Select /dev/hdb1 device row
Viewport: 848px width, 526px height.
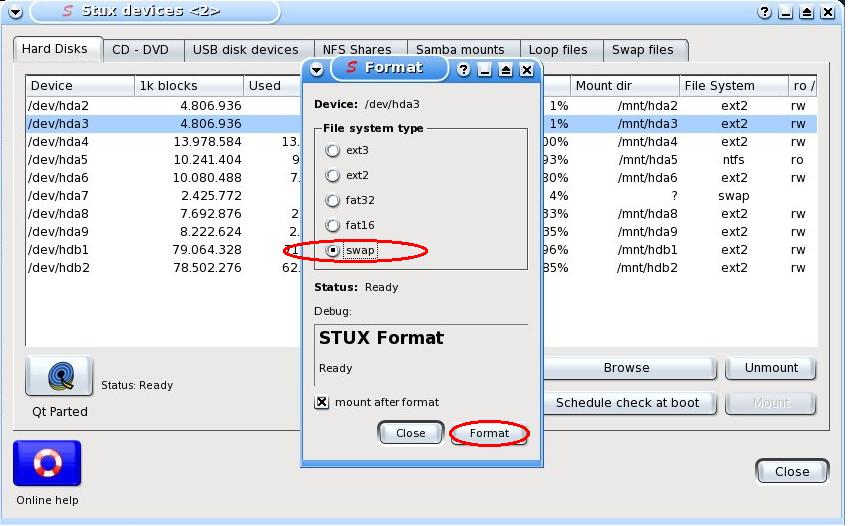click(421, 250)
